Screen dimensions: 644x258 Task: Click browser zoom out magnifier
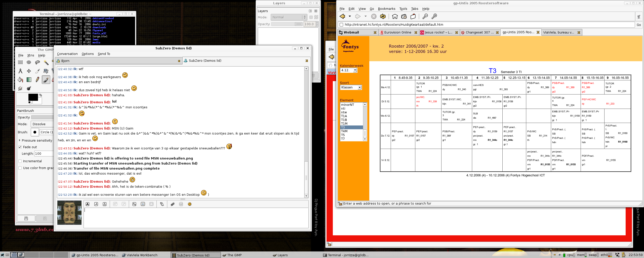[425, 16]
